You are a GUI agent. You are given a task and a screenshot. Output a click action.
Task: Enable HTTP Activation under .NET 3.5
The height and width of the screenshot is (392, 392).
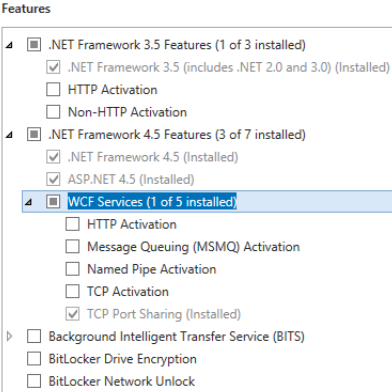point(53,89)
